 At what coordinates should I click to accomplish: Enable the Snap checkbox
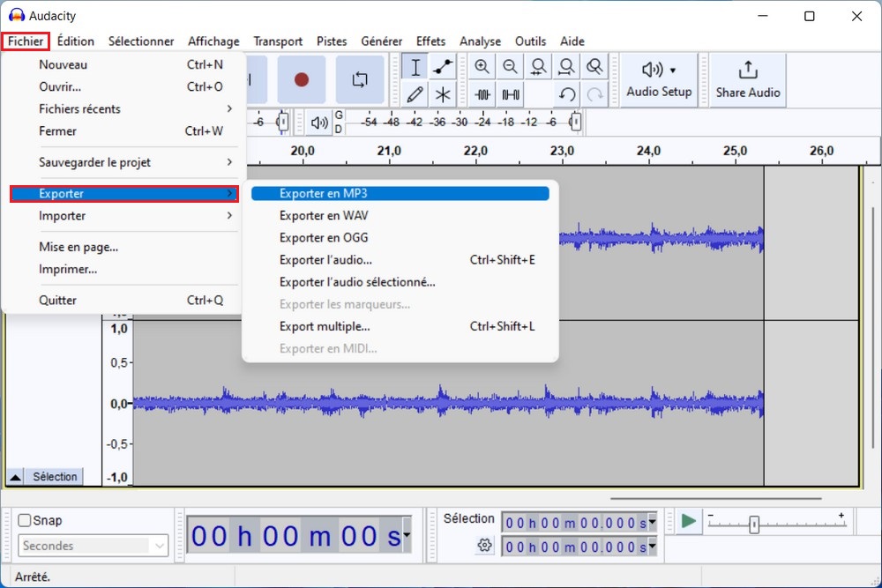24,520
